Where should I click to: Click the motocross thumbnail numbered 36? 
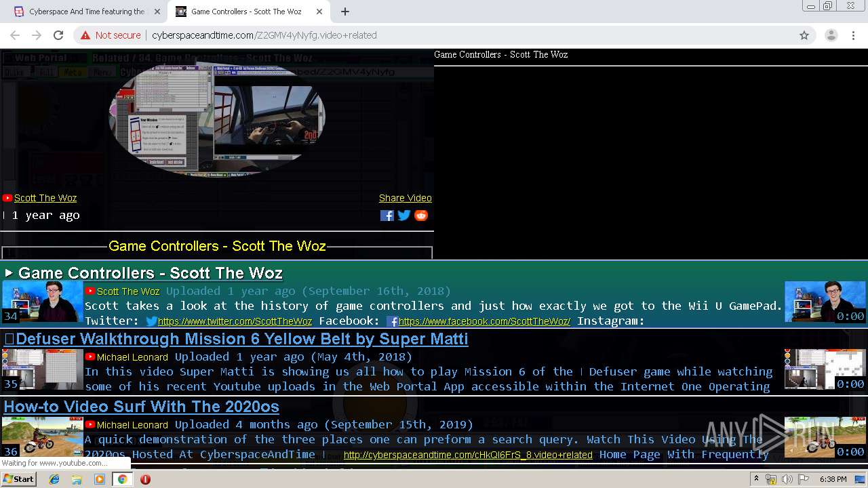point(43,437)
